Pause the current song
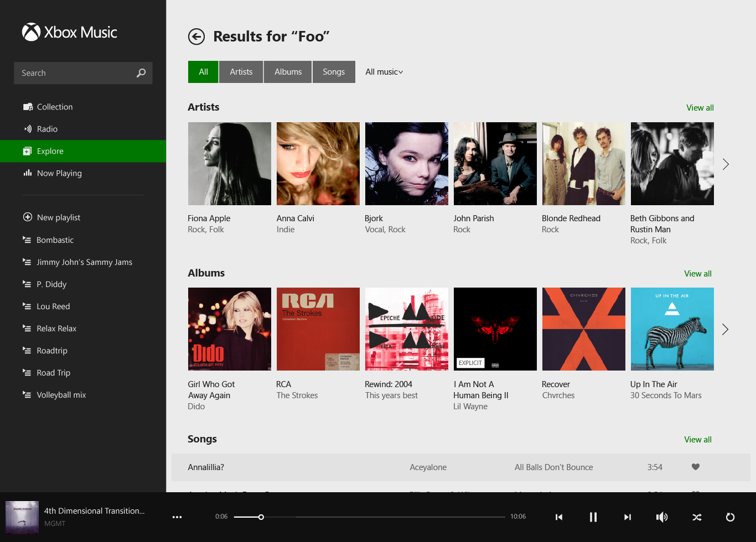The width and height of the screenshot is (756, 542). 593,517
